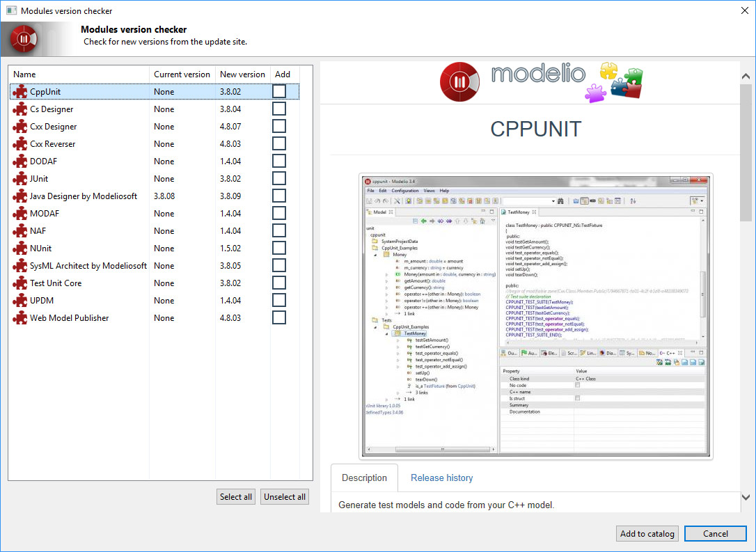756x552 pixels.
Task: Check the JUnit Add checkbox
Action: 279,178
